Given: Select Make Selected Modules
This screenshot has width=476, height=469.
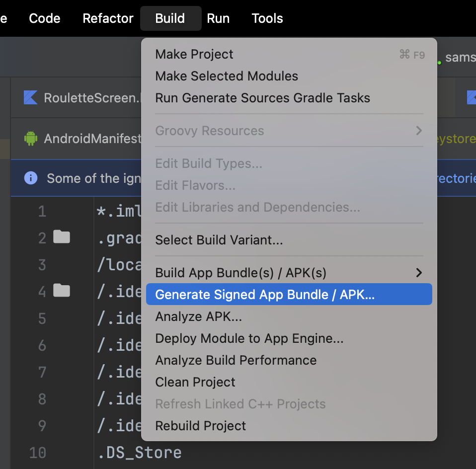Looking at the screenshot, I should [227, 76].
